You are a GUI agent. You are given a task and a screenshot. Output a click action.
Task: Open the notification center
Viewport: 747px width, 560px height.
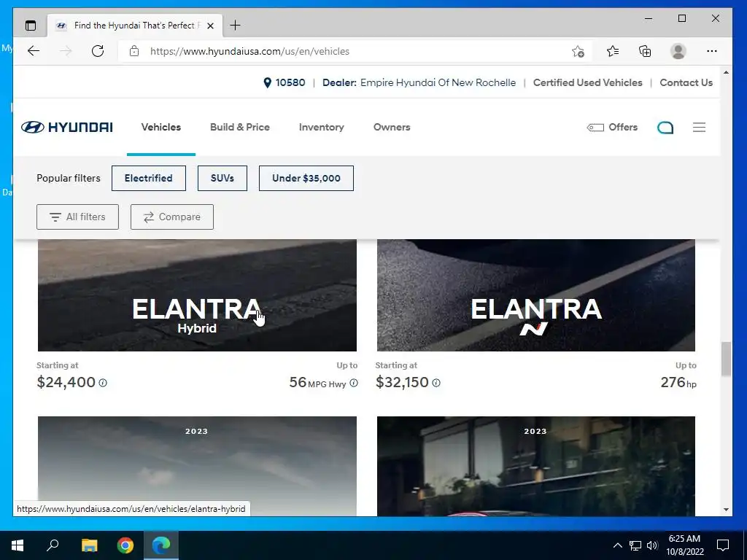723,545
